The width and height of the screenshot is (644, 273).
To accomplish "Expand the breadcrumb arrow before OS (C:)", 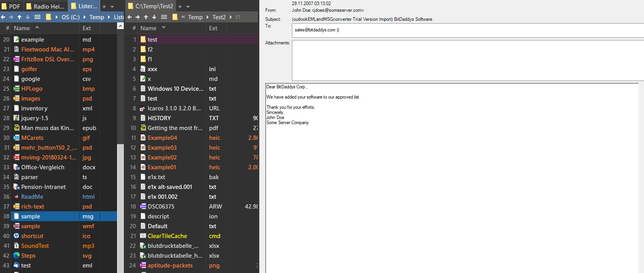I will [x=57, y=17].
